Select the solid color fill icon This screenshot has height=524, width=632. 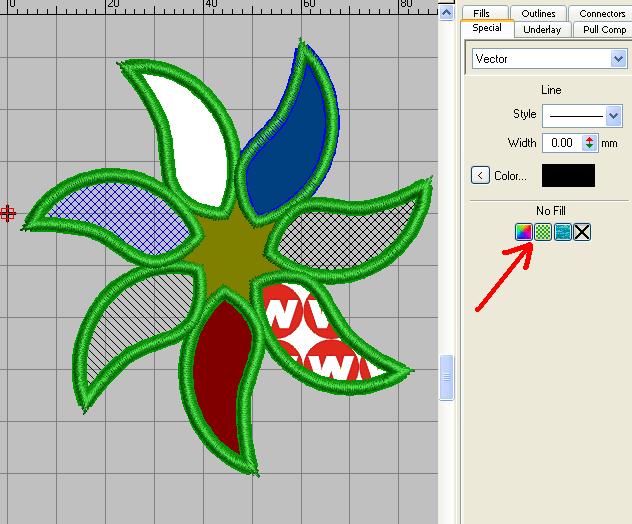coord(523,232)
